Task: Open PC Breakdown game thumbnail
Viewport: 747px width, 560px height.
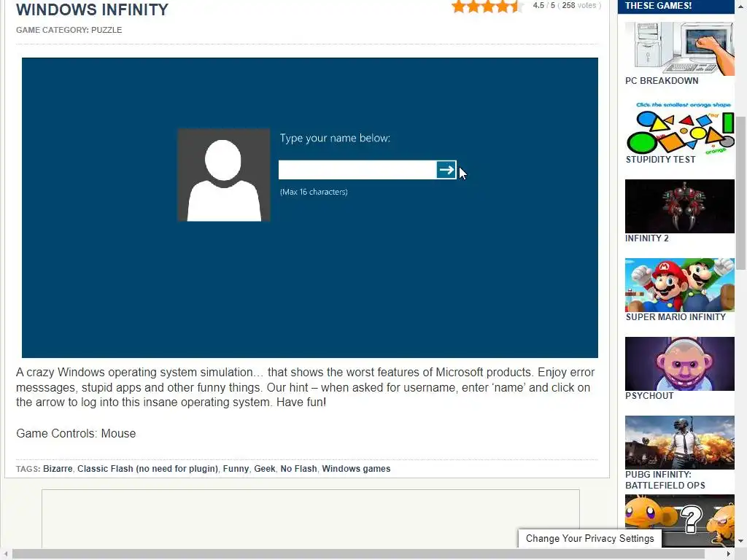Action: 679,49
